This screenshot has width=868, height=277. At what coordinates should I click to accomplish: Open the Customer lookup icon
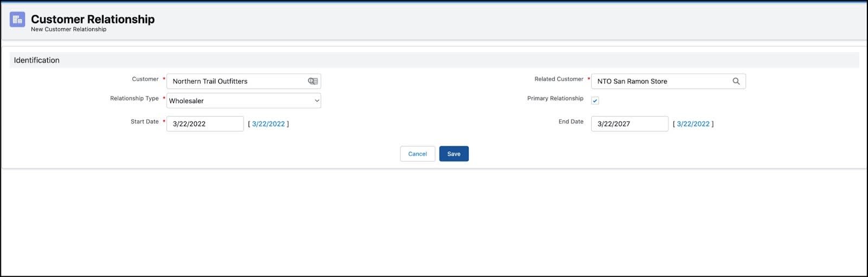point(313,81)
